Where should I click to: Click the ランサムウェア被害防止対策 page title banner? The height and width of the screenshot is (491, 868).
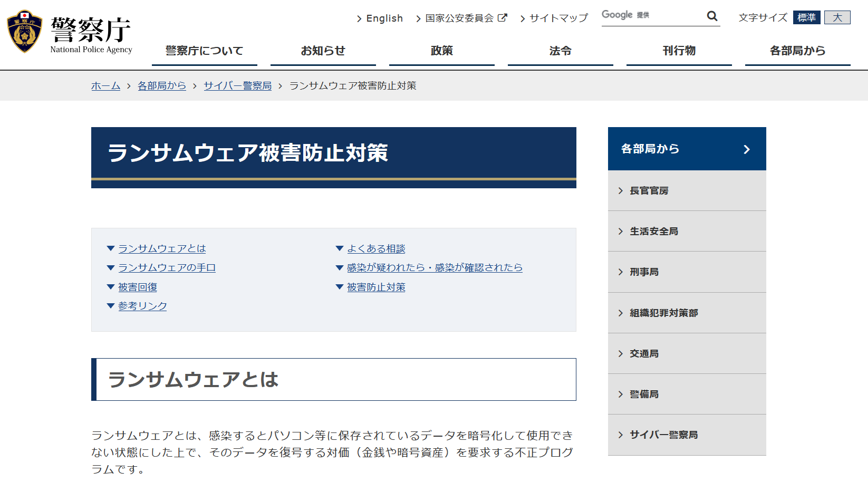tap(334, 157)
